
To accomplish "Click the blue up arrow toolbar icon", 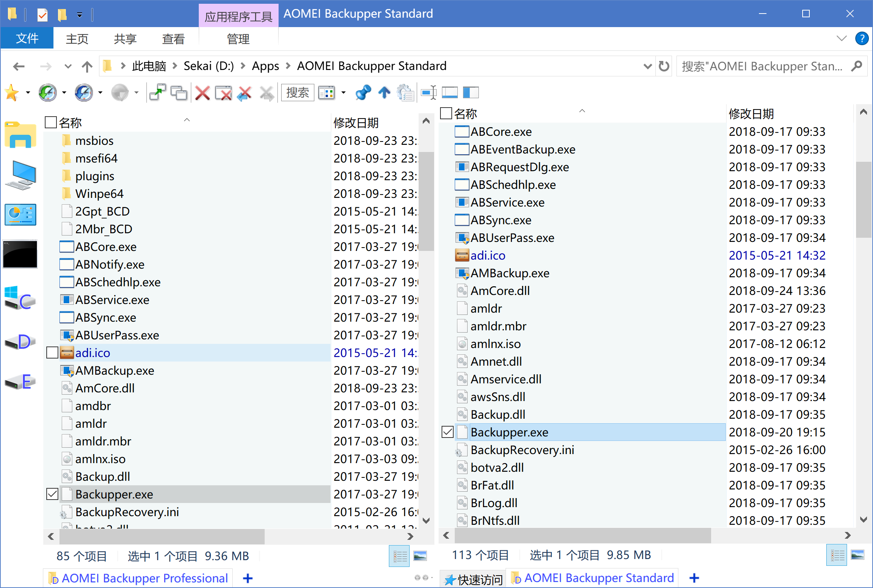I will (384, 93).
